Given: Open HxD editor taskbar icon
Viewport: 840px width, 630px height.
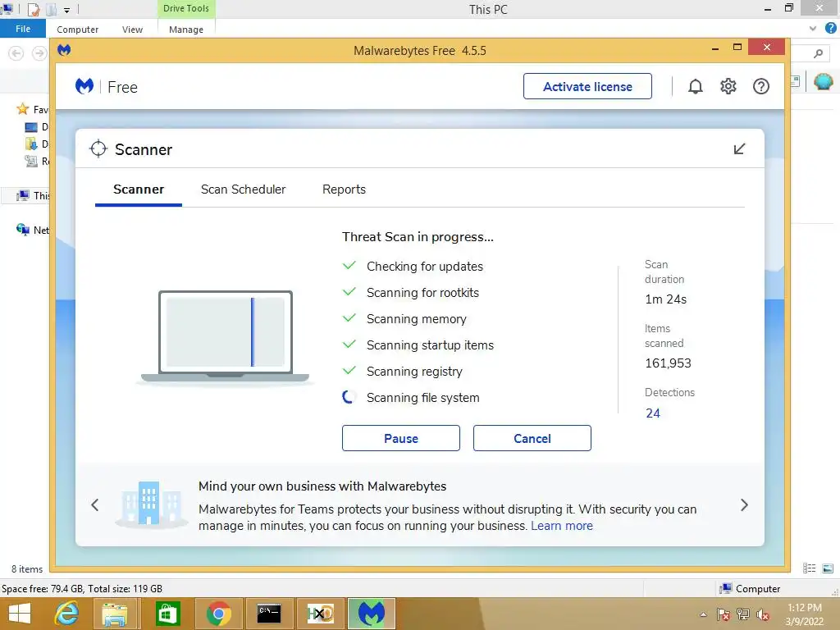Looking at the screenshot, I should (321, 614).
